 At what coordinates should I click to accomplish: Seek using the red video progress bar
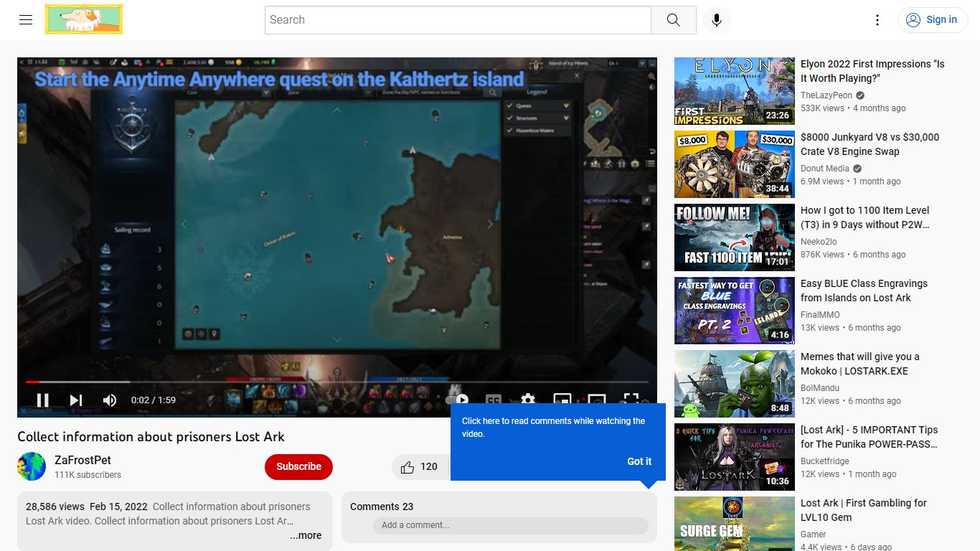[337, 382]
